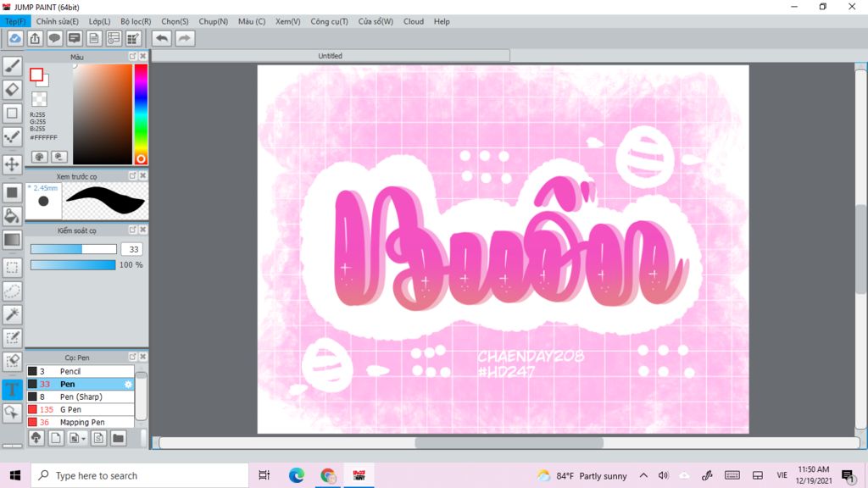Select the Pen (Sharp) brush
The image size is (868, 488).
pyautogui.click(x=81, y=396)
